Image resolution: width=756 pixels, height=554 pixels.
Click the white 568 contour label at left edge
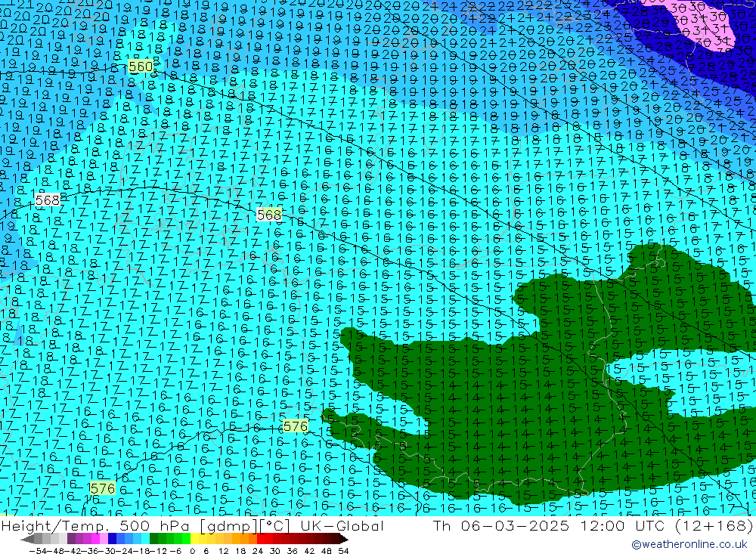click(48, 200)
